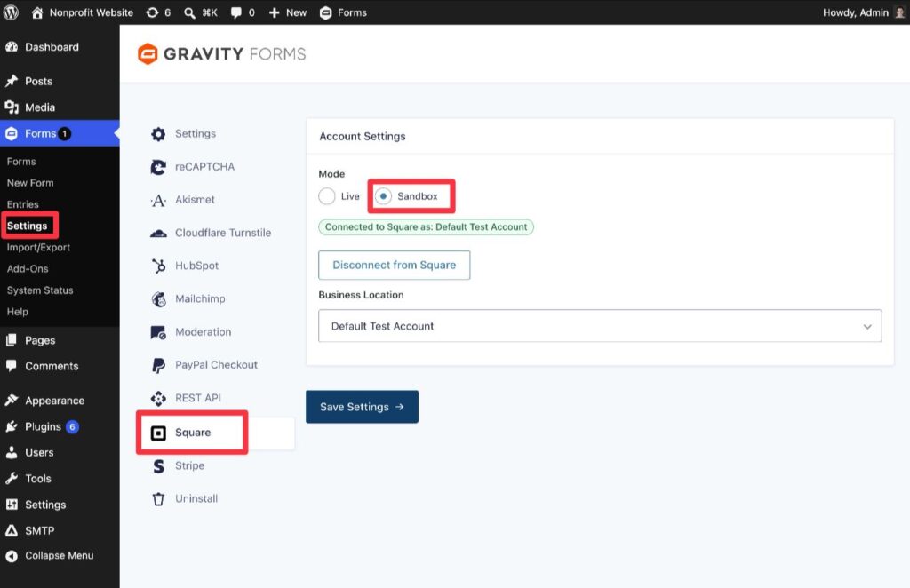Click Howdy, Admin text
This screenshot has height=588, width=910.
856,12
